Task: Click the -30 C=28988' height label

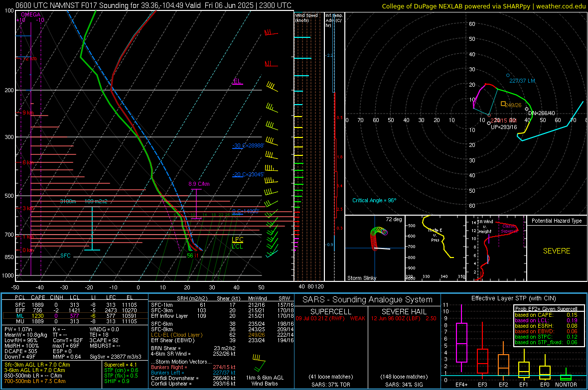Action: (248, 145)
